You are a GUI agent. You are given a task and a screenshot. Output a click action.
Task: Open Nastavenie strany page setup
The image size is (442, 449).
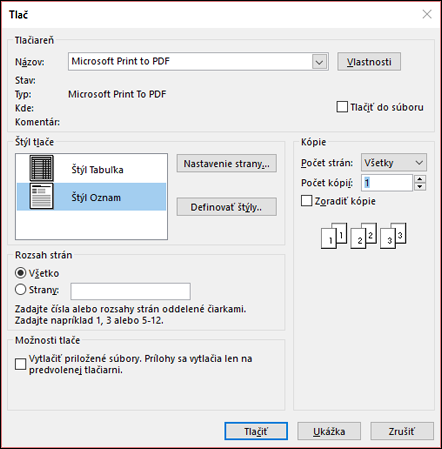pyautogui.click(x=227, y=164)
